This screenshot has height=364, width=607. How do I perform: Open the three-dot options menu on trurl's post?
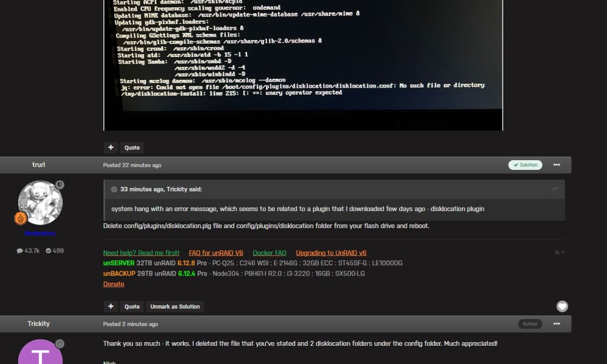pyautogui.click(x=557, y=165)
